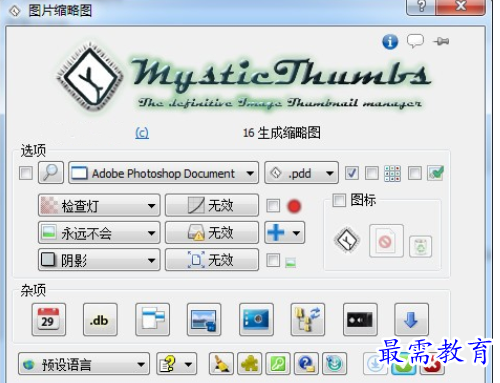Click the 16 生成缩略图 text
Screen dimensions: 500x383
point(282,133)
